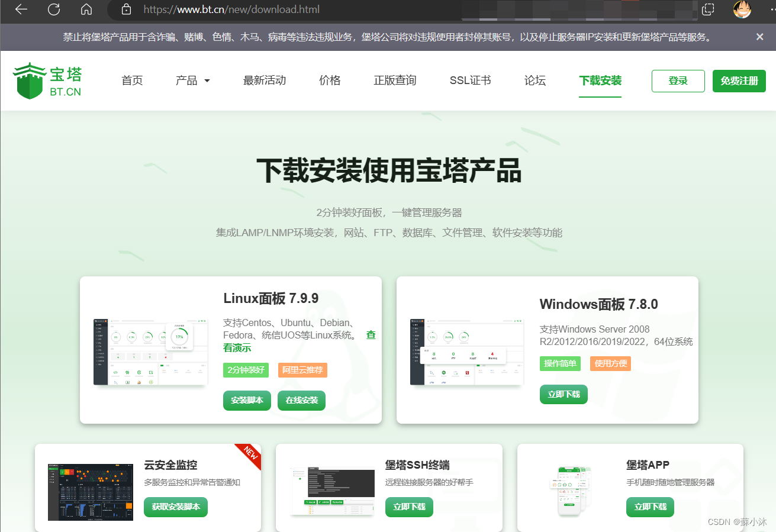
Task: Click the address bar URL
Action: [x=231, y=9]
